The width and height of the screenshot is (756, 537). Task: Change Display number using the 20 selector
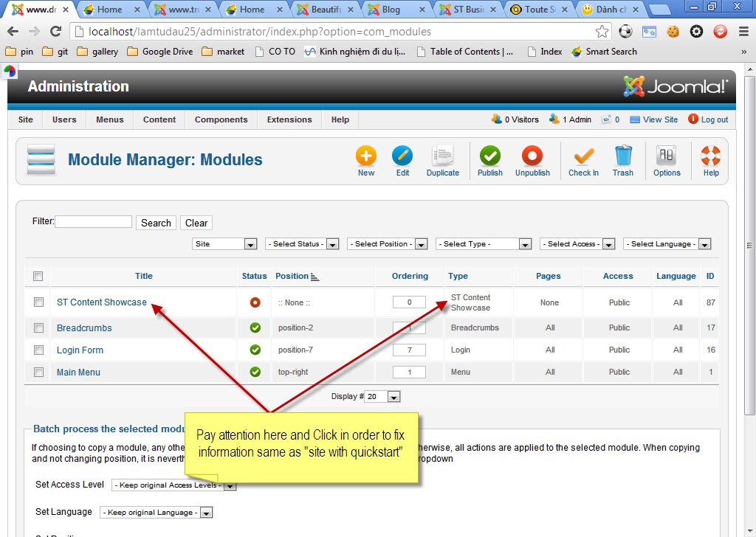click(x=382, y=396)
